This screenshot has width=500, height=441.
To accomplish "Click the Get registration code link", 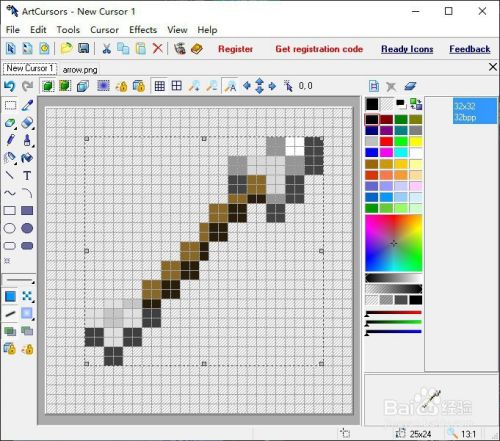I will [x=319, y=49].
